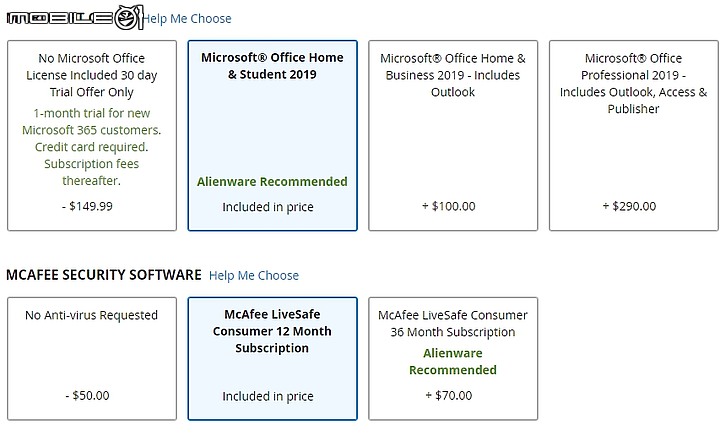Choose McAfee LiveSafe 36 Month Subscription
The height and width of the screenshot is (436, 720).
[453, 358]
